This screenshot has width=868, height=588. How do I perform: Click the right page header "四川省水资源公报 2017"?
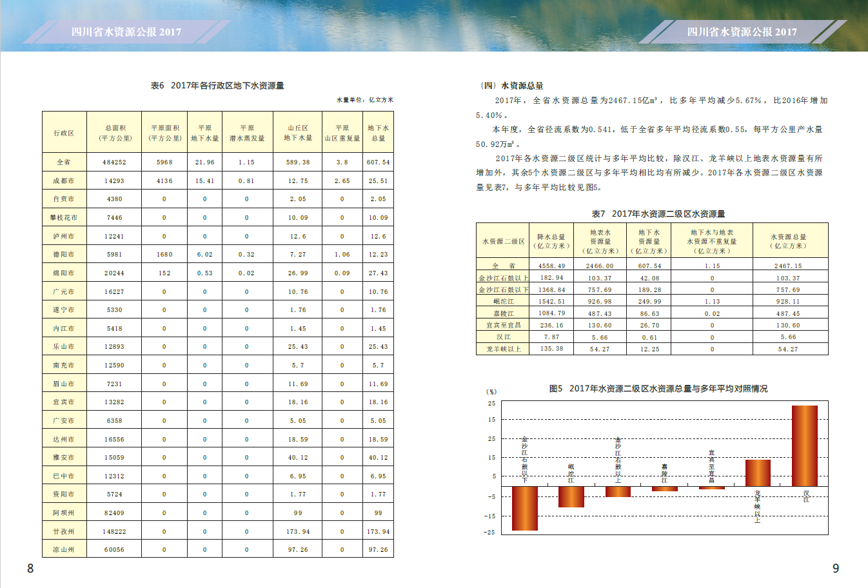[742, 32]
